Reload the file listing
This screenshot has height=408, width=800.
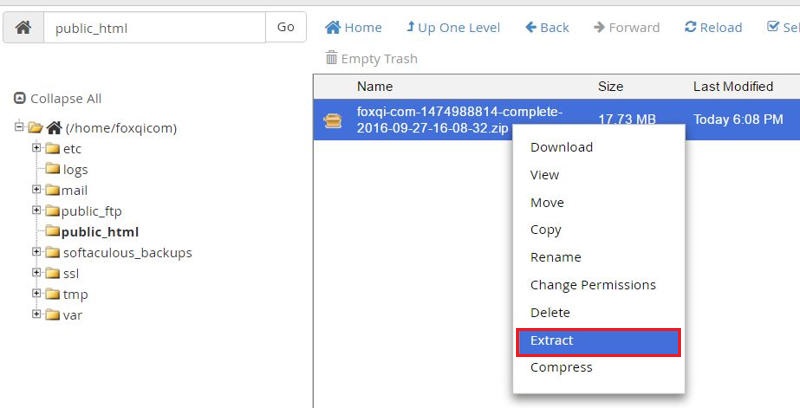point(713,28)
